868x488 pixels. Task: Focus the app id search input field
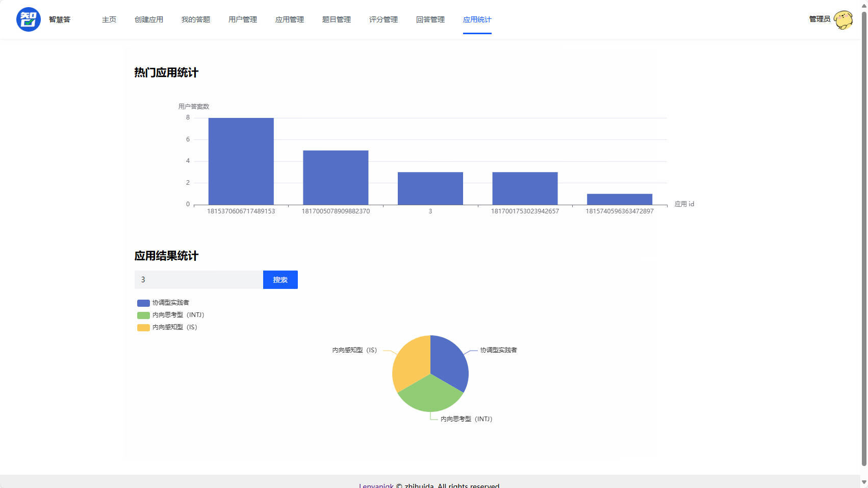199,280
